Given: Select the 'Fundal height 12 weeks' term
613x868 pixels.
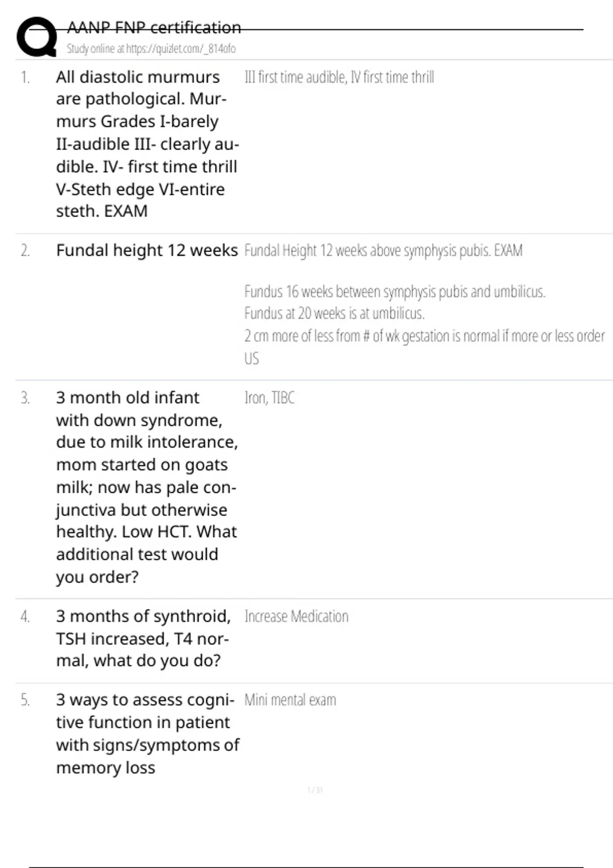Looking at the screenshot, I should coord(147,251).
